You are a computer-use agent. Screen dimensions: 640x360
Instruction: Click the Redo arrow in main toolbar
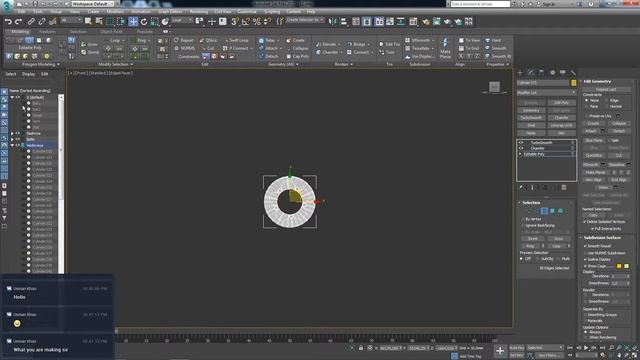18,22
